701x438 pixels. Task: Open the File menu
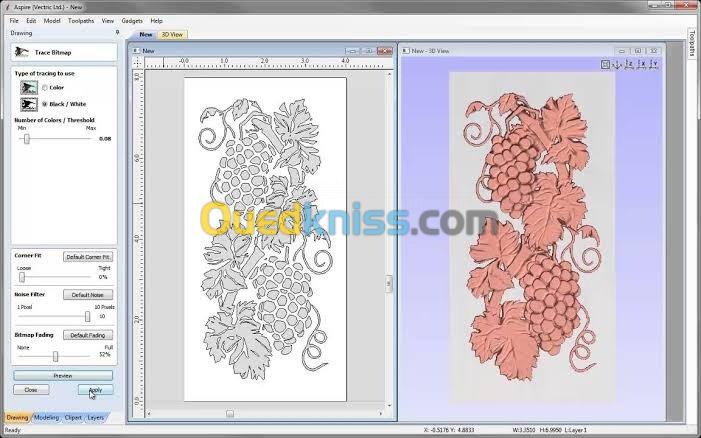(14, 21)
